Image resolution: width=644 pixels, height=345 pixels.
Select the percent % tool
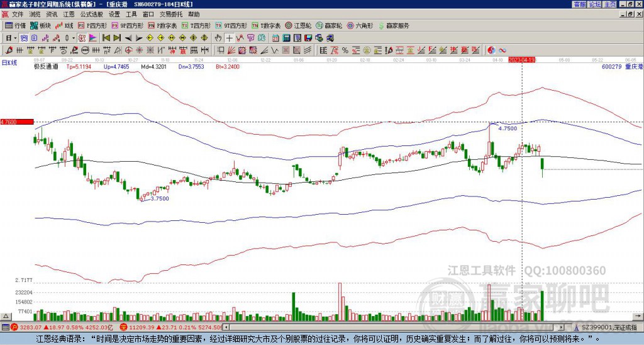[345, 50]
